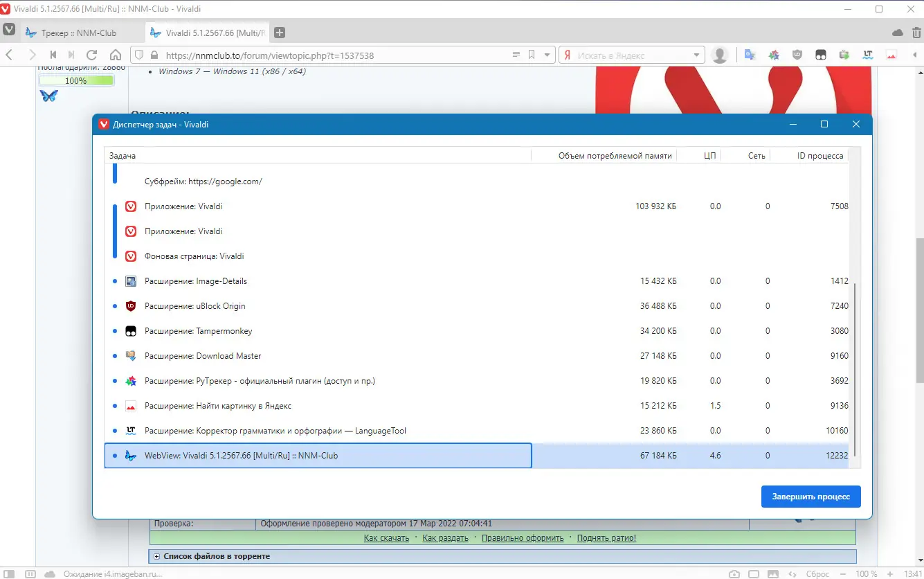Open synced tabs cloud icon in tab bar
The image size is (924, 579).
click(898, 33)
